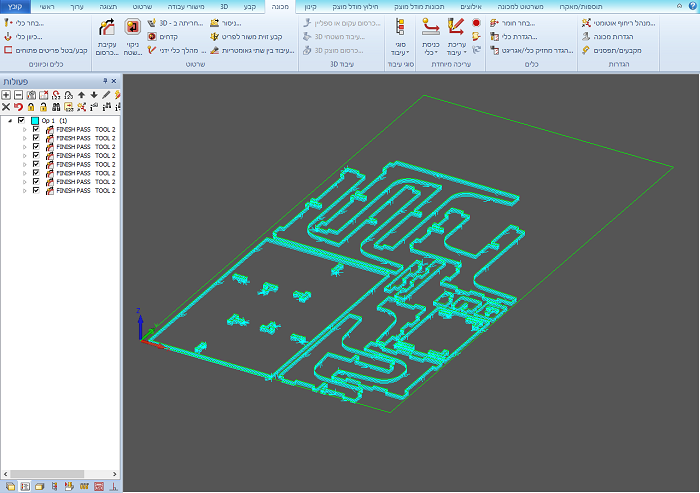The width and height of the screenshot is (700, 493).
Task: Click the operations panel horizontal scrollbar thumb
Action: [47, 474]
